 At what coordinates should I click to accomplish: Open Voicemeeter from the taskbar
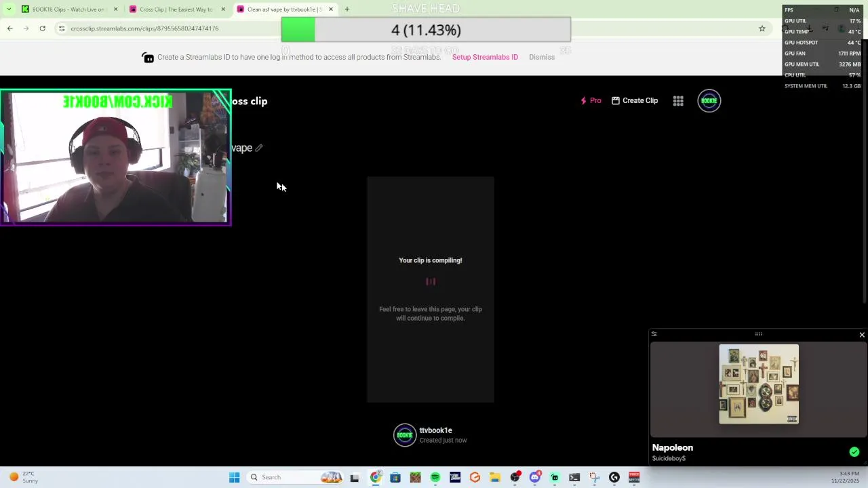coord(634,477)
